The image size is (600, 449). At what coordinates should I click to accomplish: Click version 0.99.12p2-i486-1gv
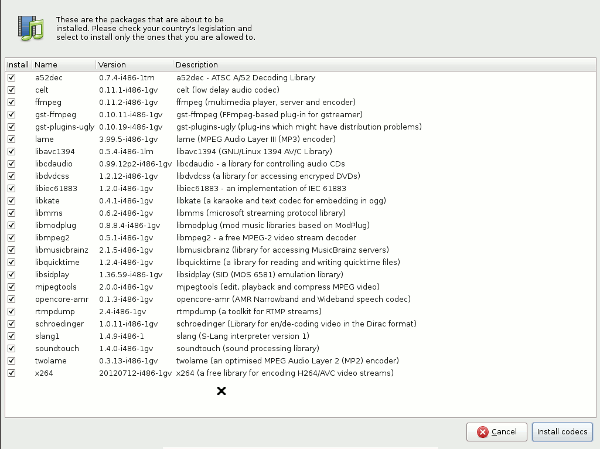(135, 164)
